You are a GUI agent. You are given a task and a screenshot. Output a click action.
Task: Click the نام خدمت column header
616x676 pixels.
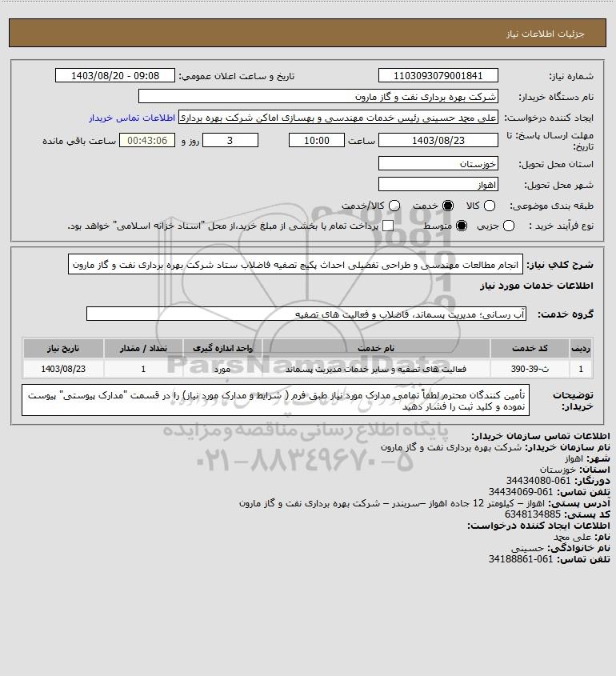(x=376, y=348)
